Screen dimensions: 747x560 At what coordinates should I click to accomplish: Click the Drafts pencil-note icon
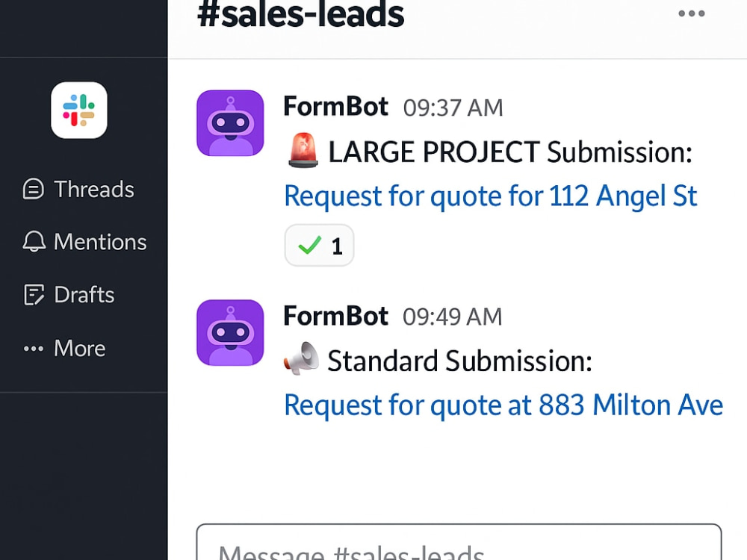click(x=34, y=295)
